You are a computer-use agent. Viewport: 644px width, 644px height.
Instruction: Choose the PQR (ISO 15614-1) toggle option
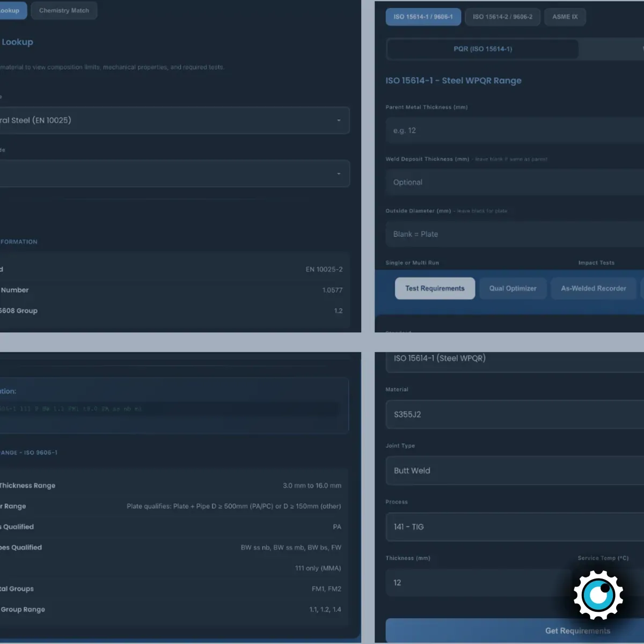tap(482, 49)
